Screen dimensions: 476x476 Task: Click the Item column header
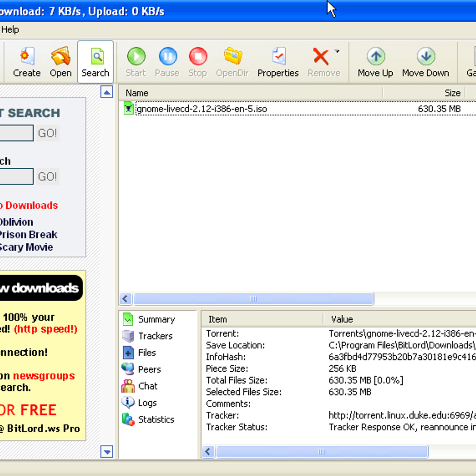[262, 319]
